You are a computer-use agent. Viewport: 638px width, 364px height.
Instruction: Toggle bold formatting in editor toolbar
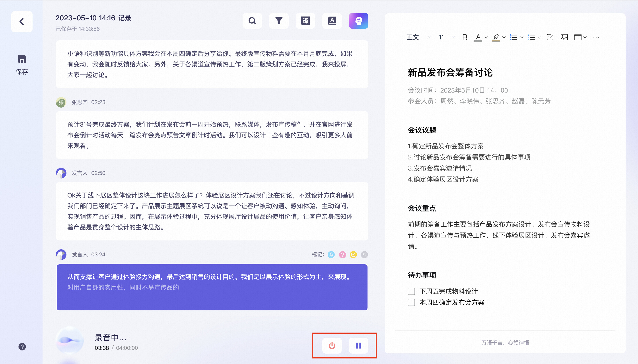465,37
